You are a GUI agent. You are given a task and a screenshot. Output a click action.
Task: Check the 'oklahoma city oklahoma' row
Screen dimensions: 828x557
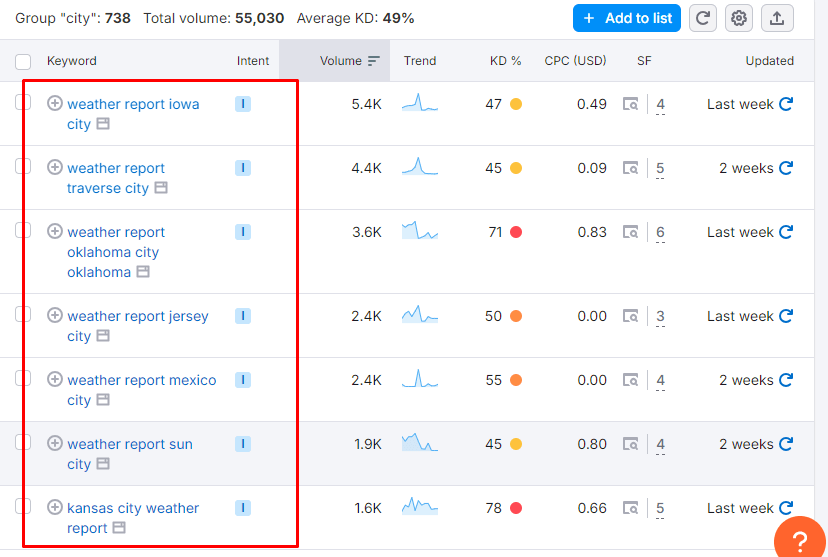23,230
